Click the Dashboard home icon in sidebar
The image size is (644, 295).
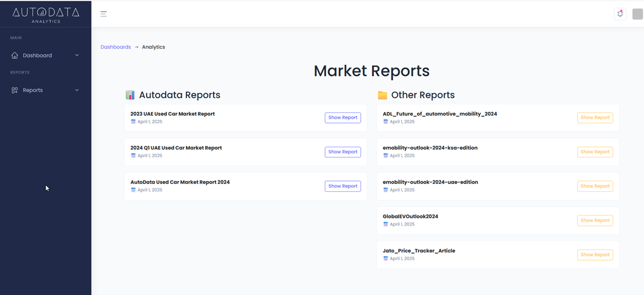tap(15, 56)
